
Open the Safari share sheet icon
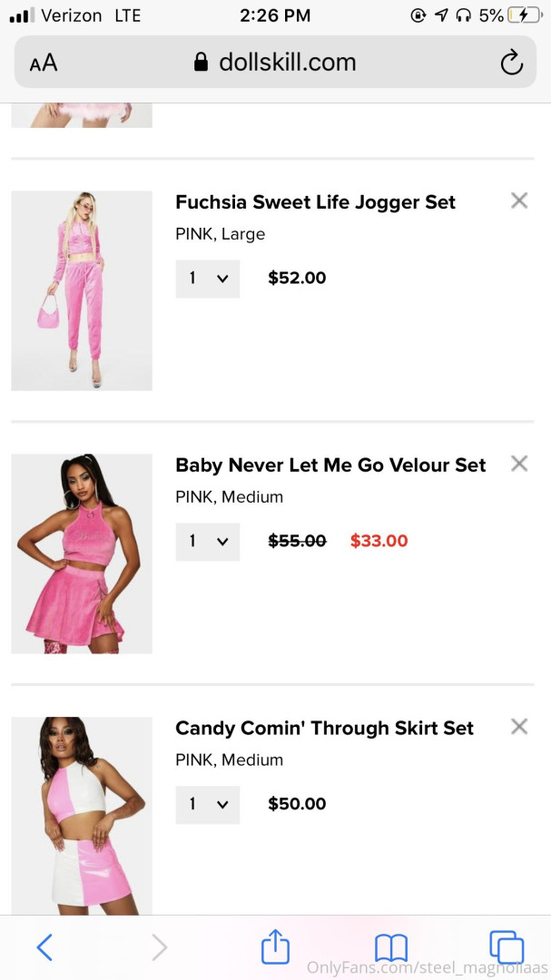[275, 947]
